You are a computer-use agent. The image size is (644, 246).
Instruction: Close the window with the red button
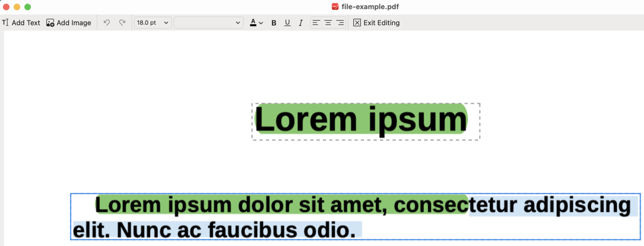tap(7, 7)
